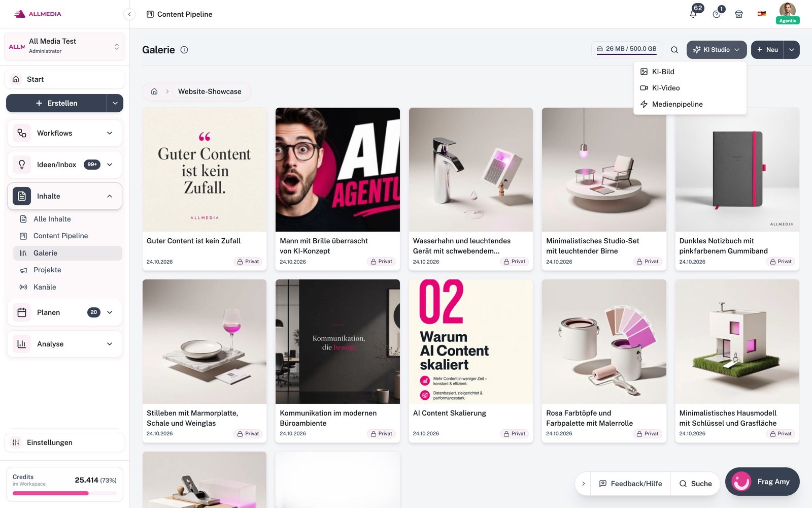The image size is (812, 508).
Task: Open Feedback/Hilfe button
Action: click(x=630, y=484)
